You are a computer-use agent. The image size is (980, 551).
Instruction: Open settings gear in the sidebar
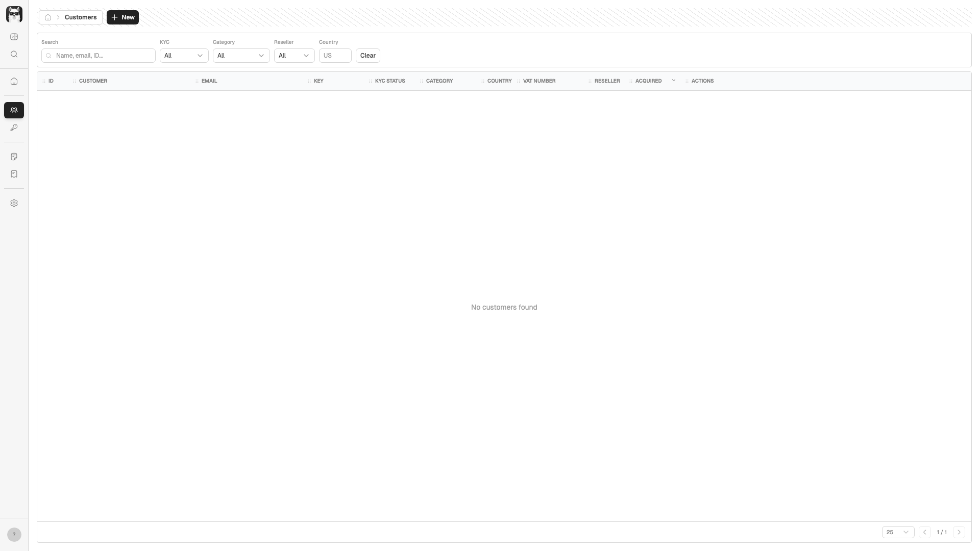14,203
